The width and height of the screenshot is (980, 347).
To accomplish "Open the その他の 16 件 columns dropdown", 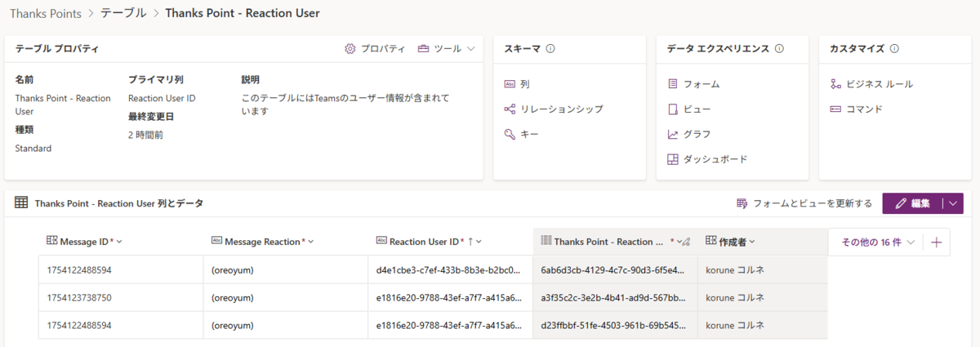I will coord(877,242).
